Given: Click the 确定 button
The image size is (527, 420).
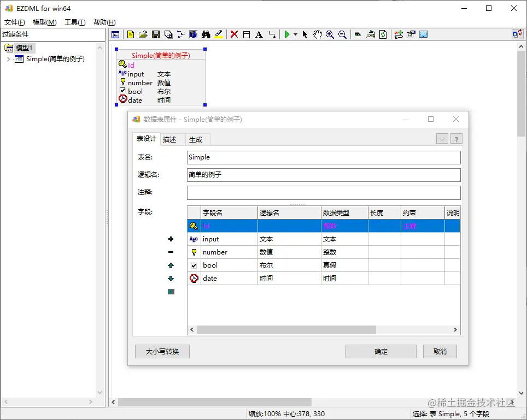Looking at the screenshot, I should click(381, 352).
